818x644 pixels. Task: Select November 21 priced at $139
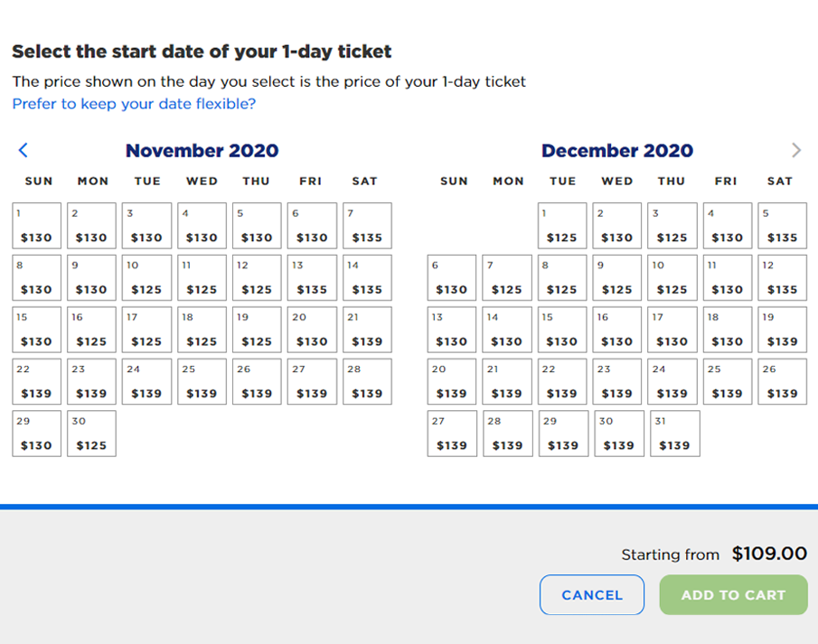pyautogui.click(x=367, y=331)
